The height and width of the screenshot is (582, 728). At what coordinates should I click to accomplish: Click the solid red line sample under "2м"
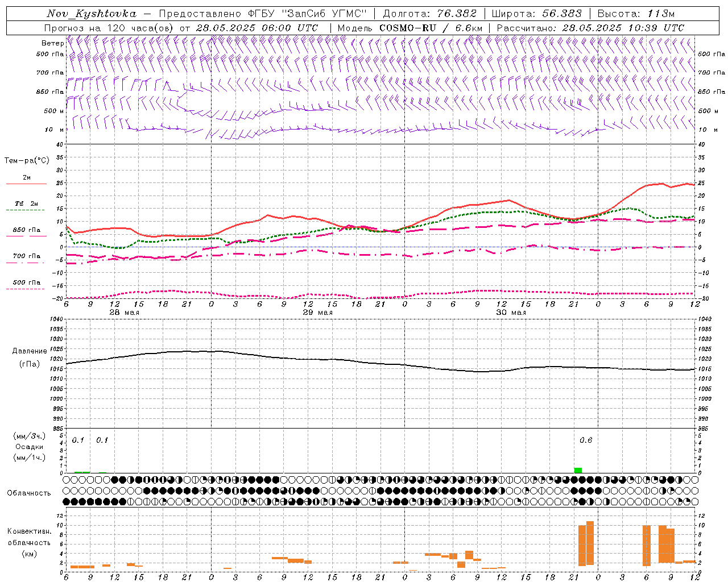pos(26,184)
